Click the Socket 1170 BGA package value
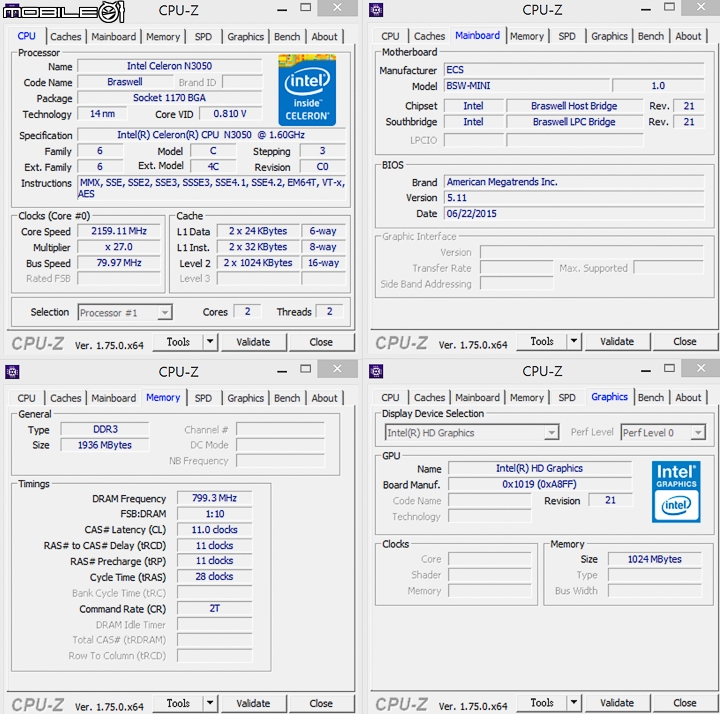Viewport: 720px width, 714px height. point(169,98)
